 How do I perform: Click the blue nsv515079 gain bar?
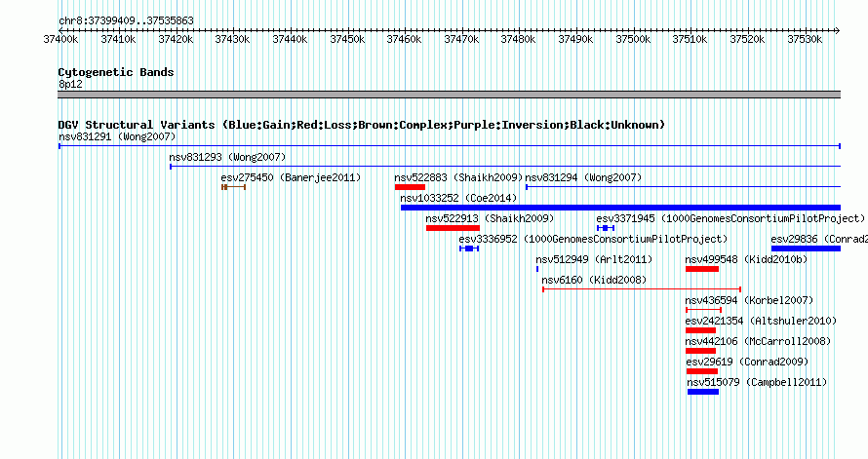coord(703,392)
